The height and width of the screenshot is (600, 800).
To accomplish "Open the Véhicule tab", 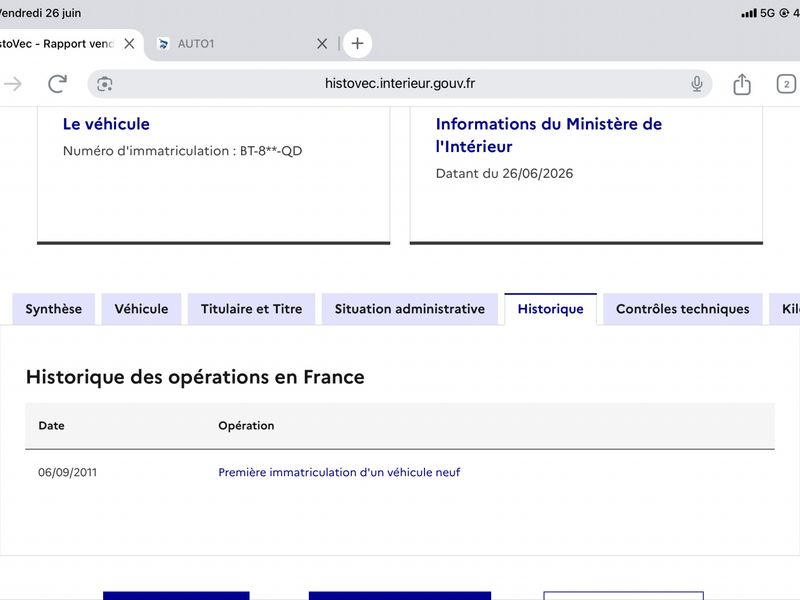I will click(141, 309).
